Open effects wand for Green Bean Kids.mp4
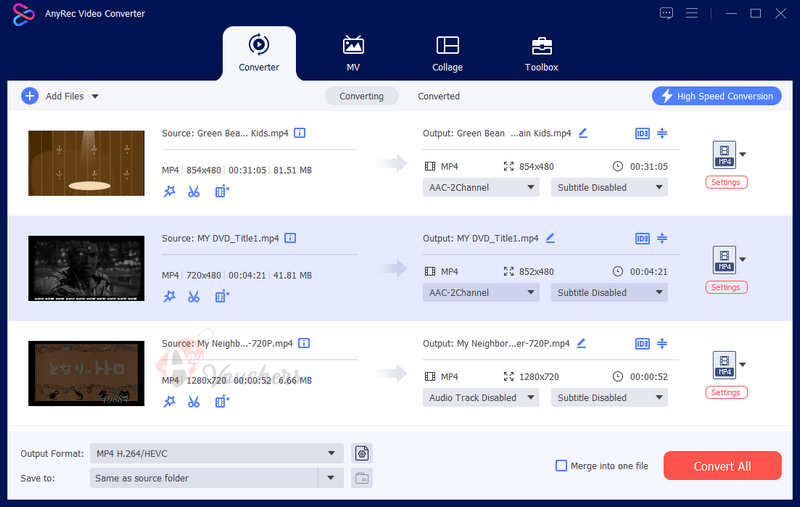The width and height of the screenshot is (800, 507). [x=169, y=192]
